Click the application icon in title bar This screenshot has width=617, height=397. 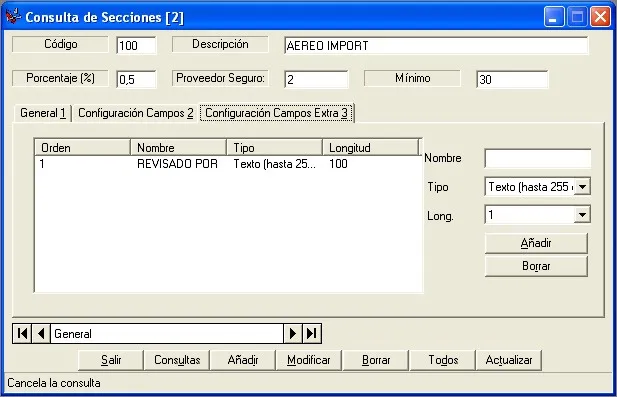pyautogui.click(x=13, y=17)
